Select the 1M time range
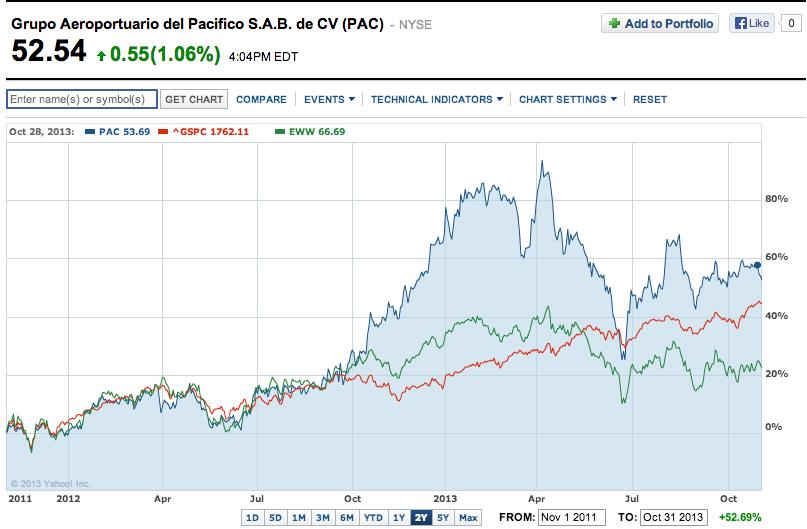Screen dimensions: 807x529 click(299, 517)
